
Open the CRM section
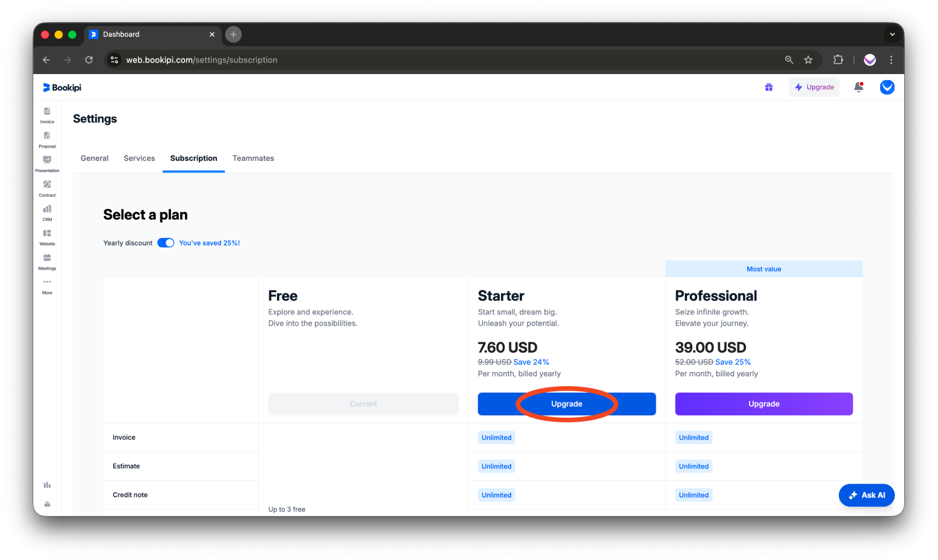[47, 212]
